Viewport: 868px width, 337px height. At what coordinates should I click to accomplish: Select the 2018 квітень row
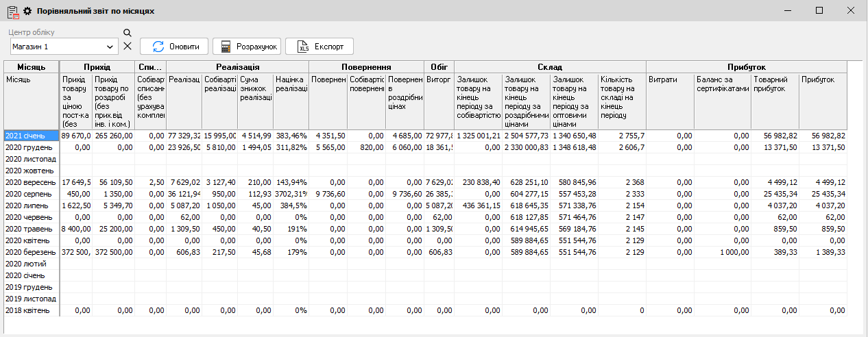pyautogui.click(x=30, y=311)
